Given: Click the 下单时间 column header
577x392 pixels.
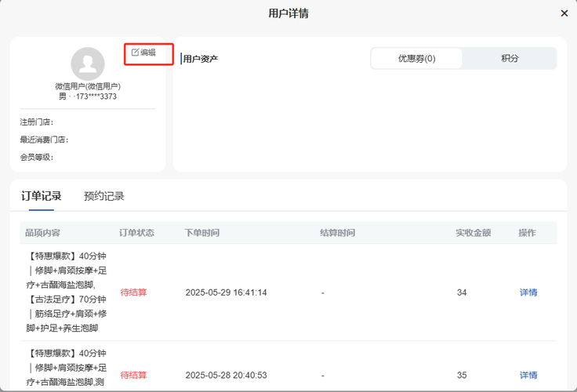Looking at the screenshot, I should point(202,233).
